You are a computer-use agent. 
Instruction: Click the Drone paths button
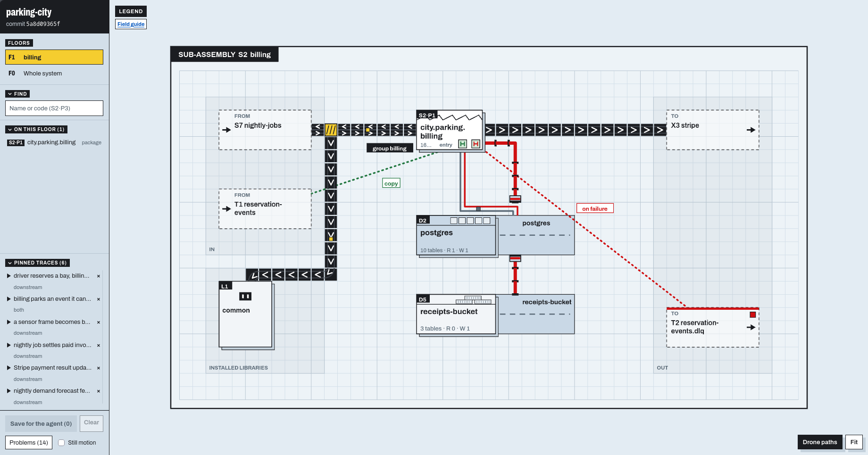[x=820, y=442]
